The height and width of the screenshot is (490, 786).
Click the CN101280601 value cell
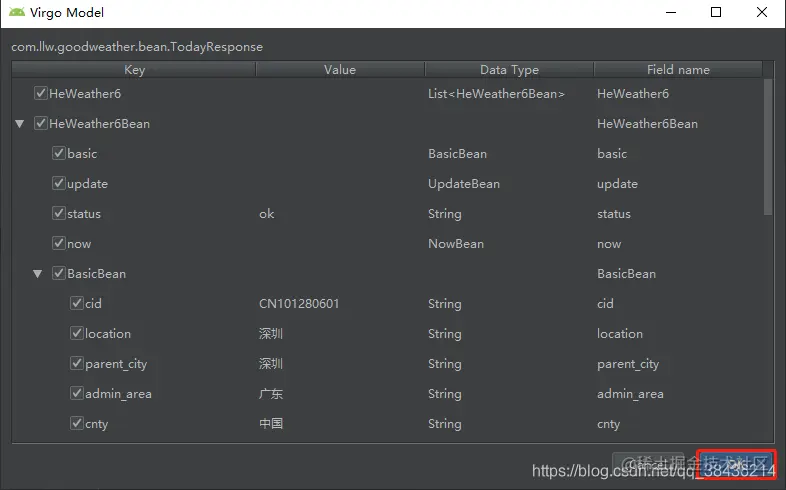click(299, 304)
